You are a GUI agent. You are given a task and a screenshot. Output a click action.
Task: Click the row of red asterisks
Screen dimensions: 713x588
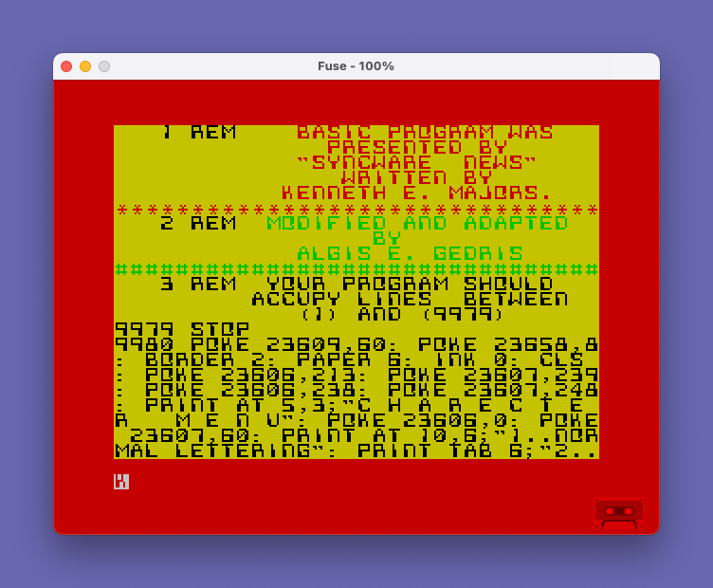(356, 210)
